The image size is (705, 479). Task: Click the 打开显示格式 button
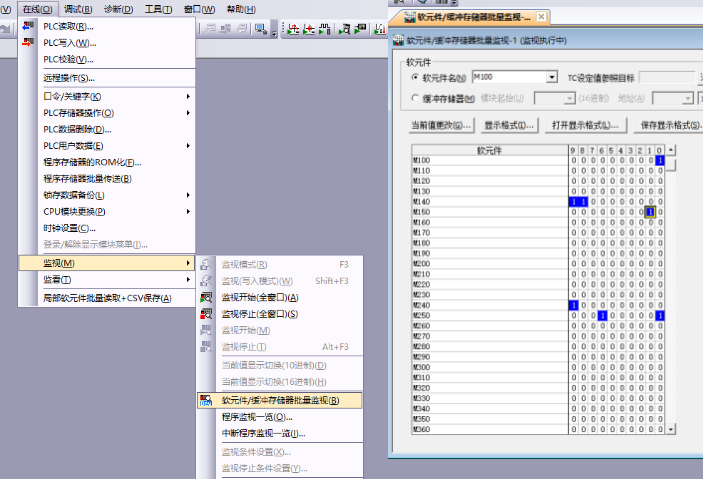tap(586, 126)
